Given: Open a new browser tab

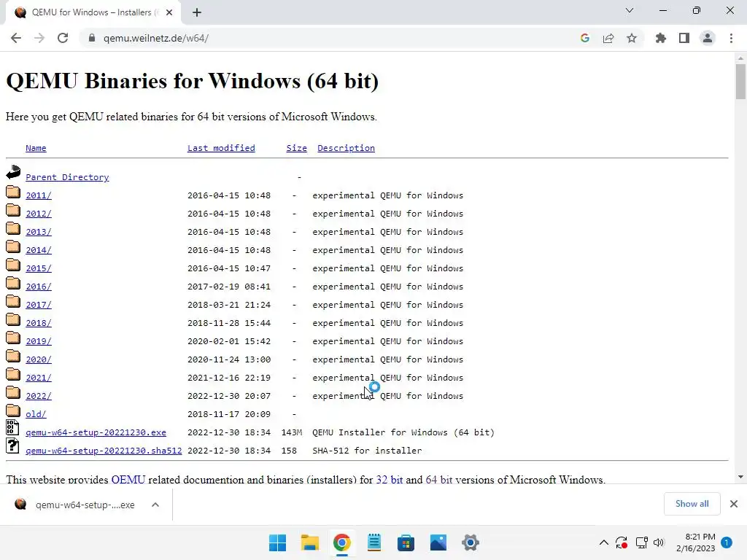Looking at the screenshot, I should coord(197,12).
